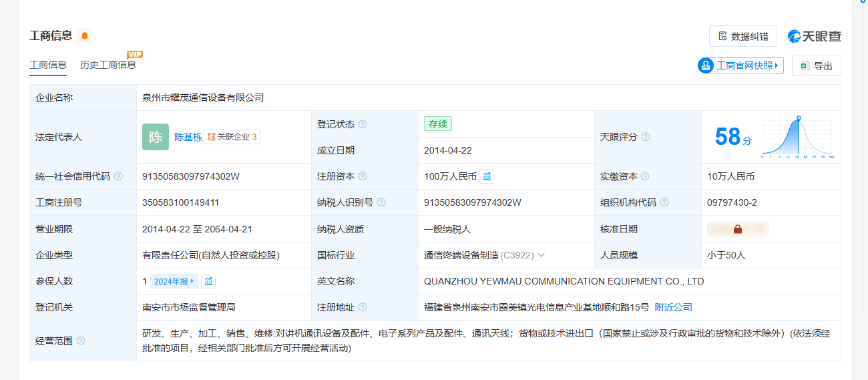This screenshot has height=380, width=868.
Task: Open legal representative 陈基栋 link
Action: [x=188, y=137]
